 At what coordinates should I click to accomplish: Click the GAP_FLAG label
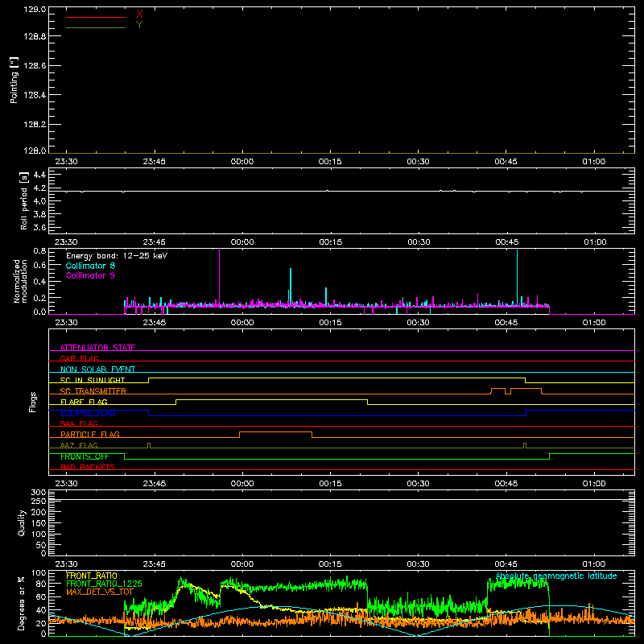[x=79, y=358]
